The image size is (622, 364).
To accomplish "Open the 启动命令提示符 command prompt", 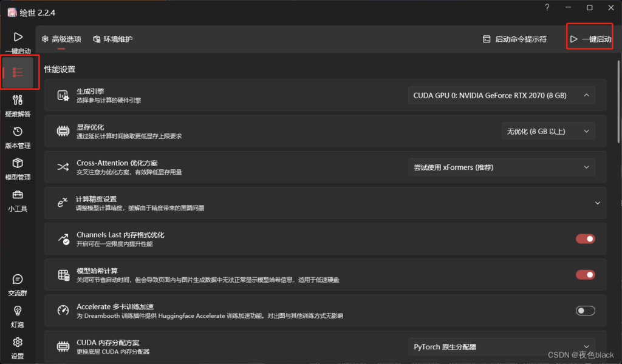I will click(514, 38).
